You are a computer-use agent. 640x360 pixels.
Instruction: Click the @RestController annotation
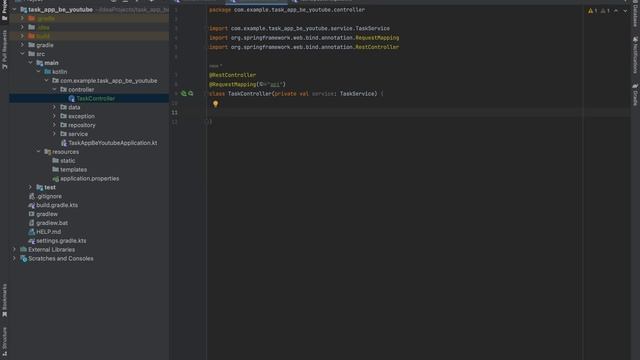click(233, 75)
